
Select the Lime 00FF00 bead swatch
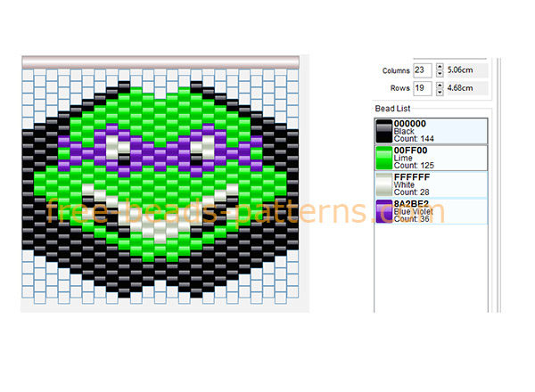383,158
